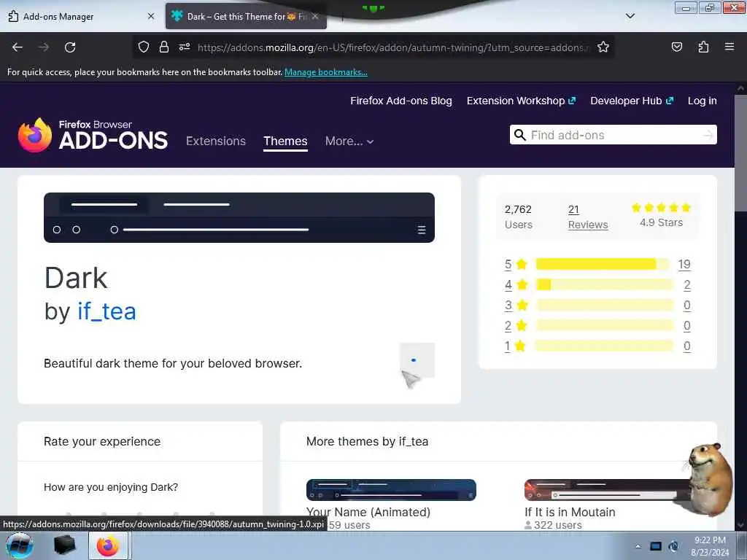747x560 pixels.
Task: Click the 2 four-star review count
Action: 687,285
